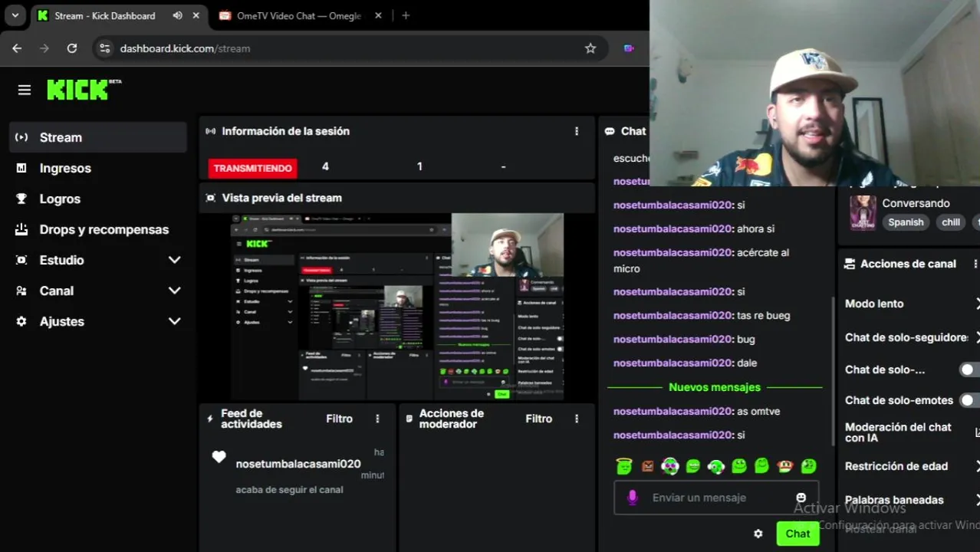Open the Filtro option in Acciones de moderador
980x552 pixels.
(x=538, y=419)
